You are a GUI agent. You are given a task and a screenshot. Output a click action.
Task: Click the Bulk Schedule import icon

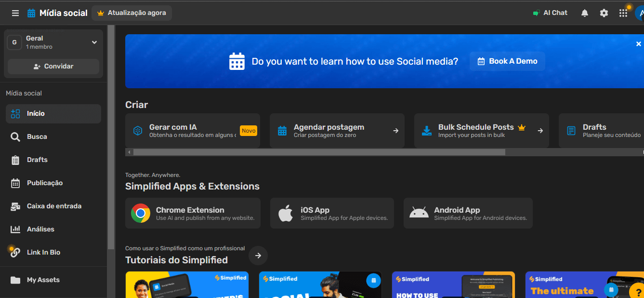point(427,131)
